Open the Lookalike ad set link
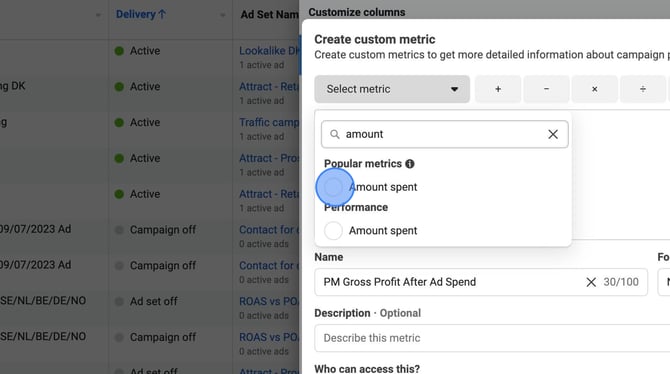The image size is (670, 374). tap(269, 50)
